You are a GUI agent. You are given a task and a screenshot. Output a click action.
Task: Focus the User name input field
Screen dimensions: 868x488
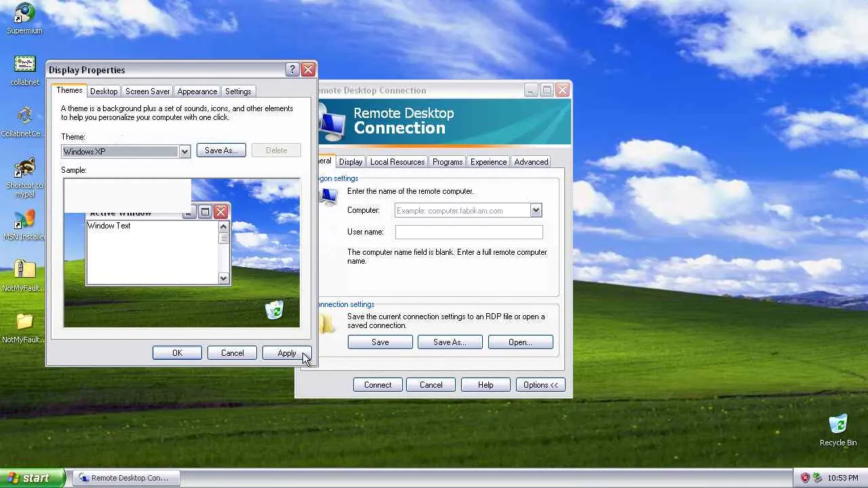[x=469, y=232]
